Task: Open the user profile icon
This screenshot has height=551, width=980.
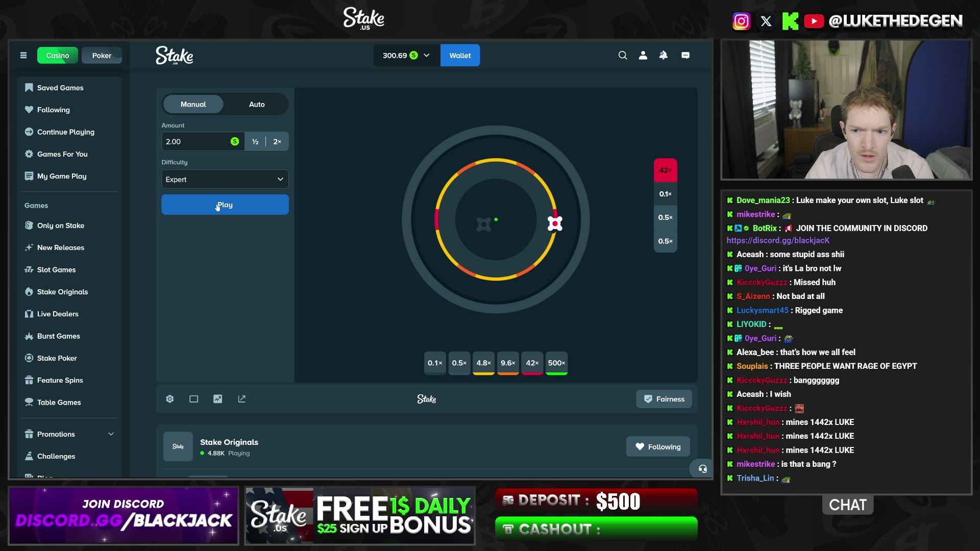Action: [x=643, y=56]
